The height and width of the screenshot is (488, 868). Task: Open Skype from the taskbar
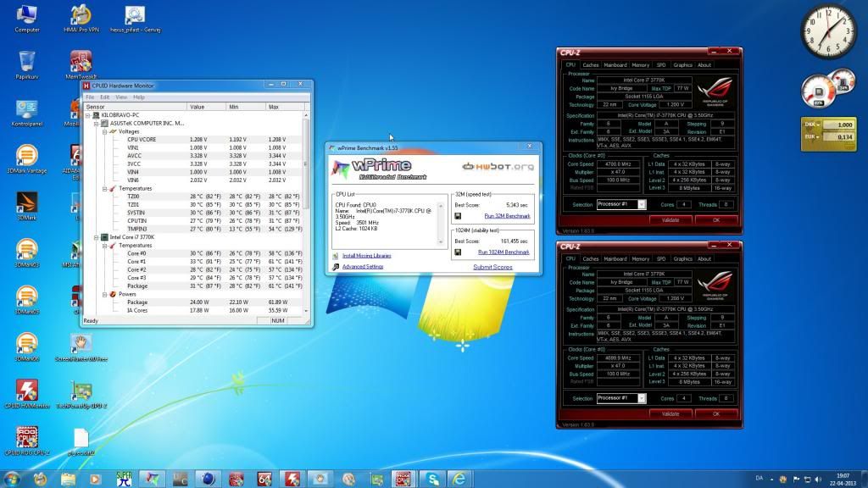click(432, 479)
